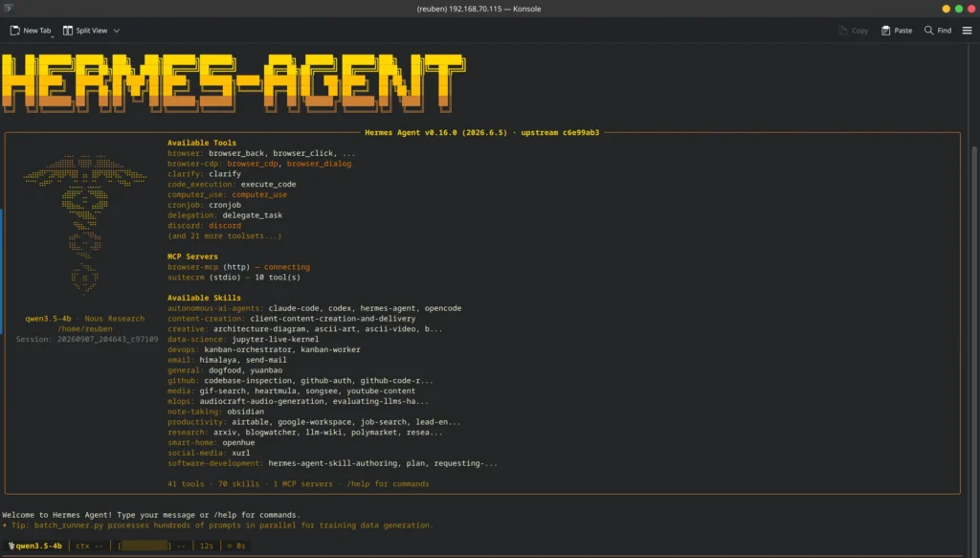Click 'codebase-inspection' github skill
Image resolution: width=980 pixels, height=558 pixels.
pos(248,380)
